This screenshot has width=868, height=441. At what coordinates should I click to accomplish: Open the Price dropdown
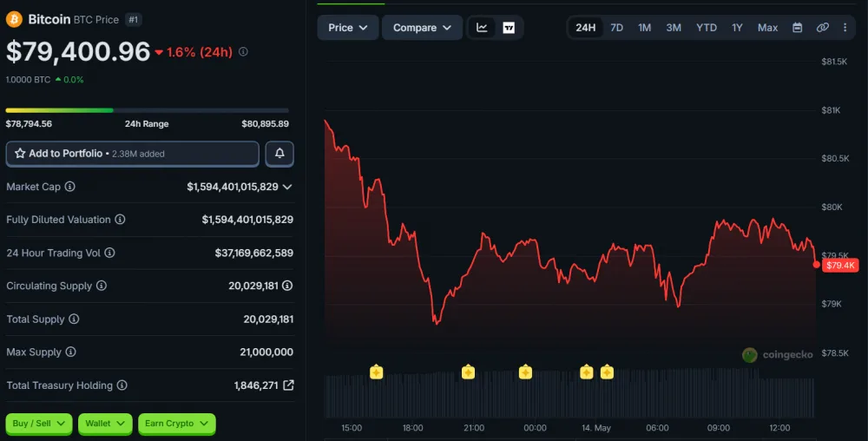tap(348, 28)
